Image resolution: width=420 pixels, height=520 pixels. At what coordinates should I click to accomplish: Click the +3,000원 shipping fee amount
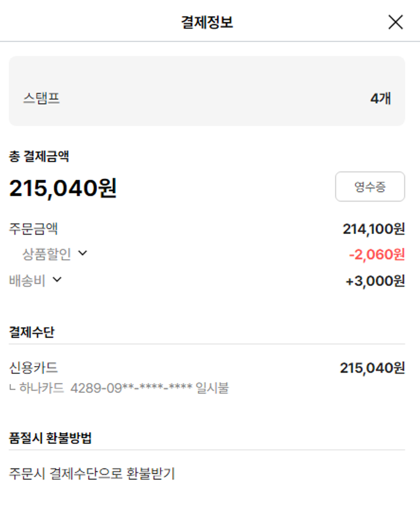375,281
